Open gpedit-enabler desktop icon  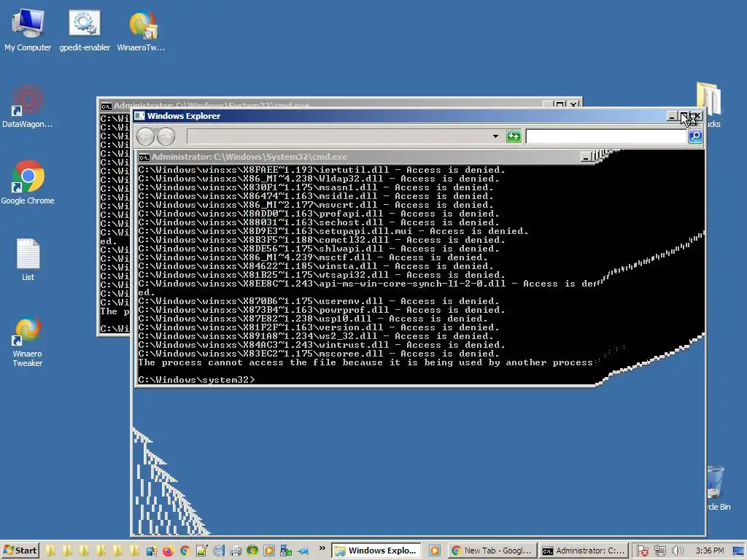tap(85, 29)
